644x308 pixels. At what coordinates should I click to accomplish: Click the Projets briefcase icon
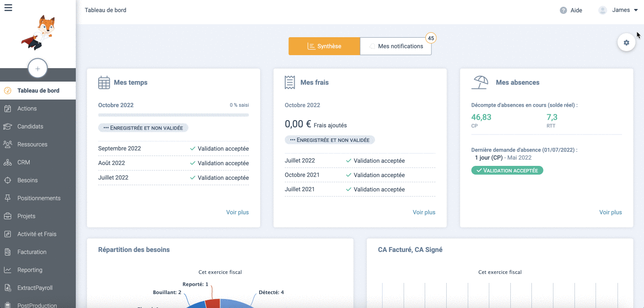tap(8, 216)
